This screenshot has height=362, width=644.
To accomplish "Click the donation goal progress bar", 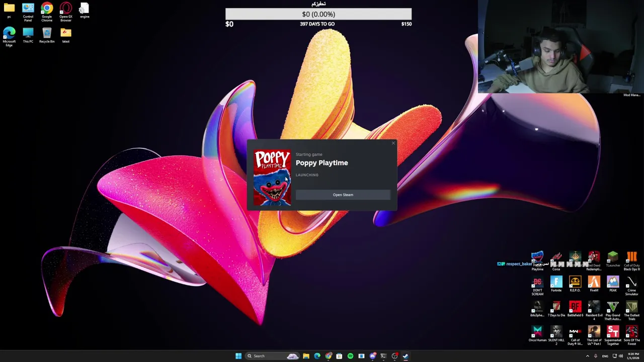I will tap(318, 14).
